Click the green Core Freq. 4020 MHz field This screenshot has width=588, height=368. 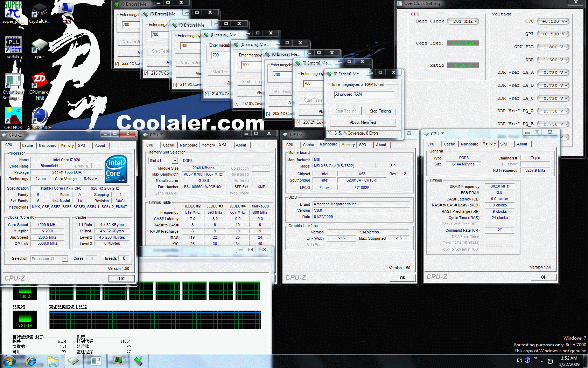click(x=463, y=43)
